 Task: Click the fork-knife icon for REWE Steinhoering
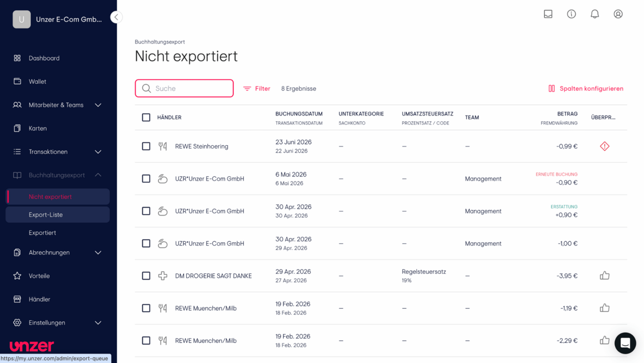[163, 146]
